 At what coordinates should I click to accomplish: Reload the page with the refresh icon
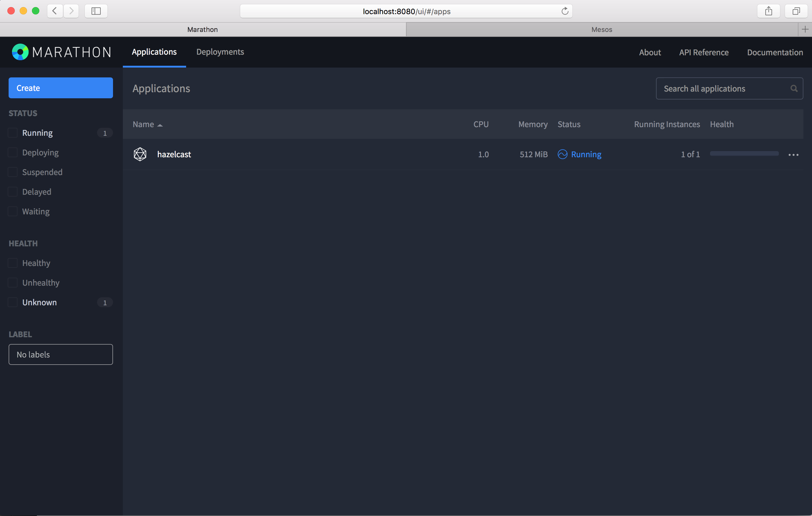565,11
